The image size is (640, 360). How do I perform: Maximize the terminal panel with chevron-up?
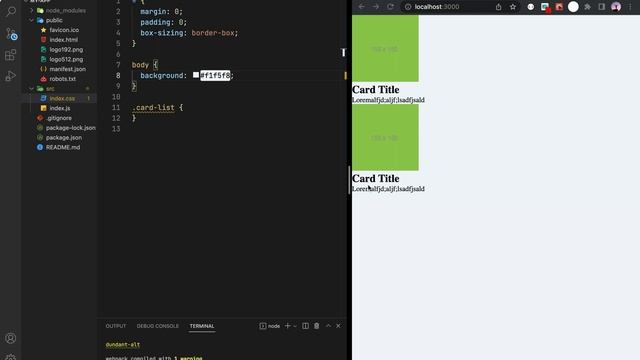(328, 326)
